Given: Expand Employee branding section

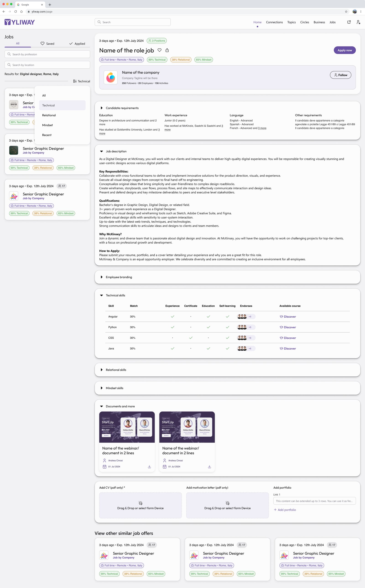Looking at the screenshot, I should (102, 277).
